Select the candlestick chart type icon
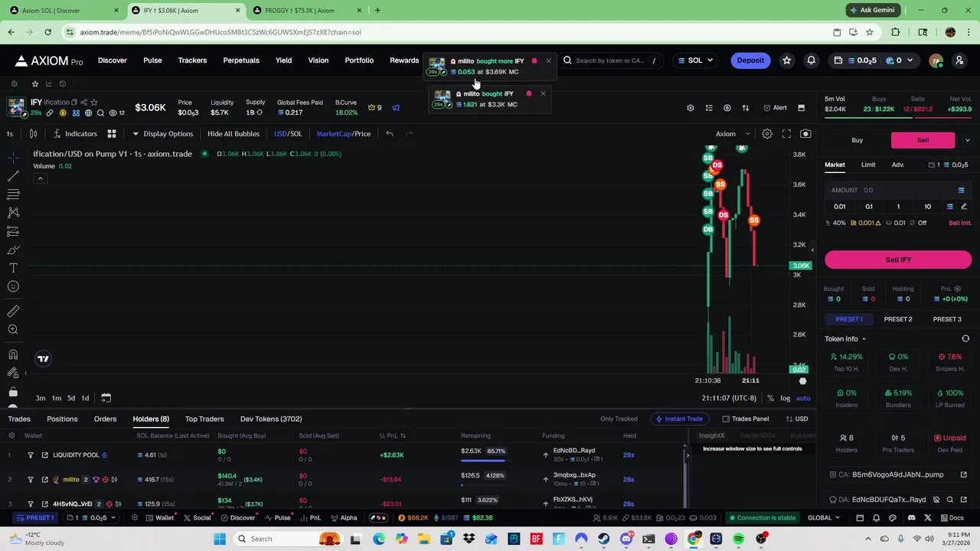 coord(33,134)
